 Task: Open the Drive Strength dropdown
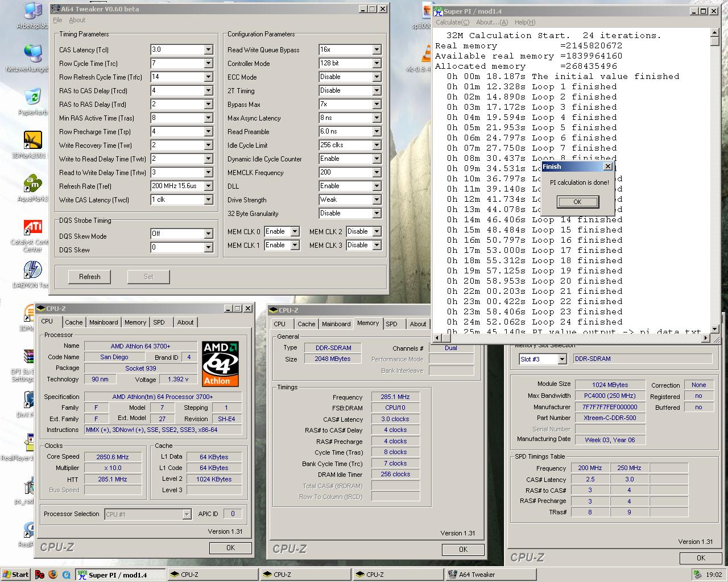[x=377, y=199]
